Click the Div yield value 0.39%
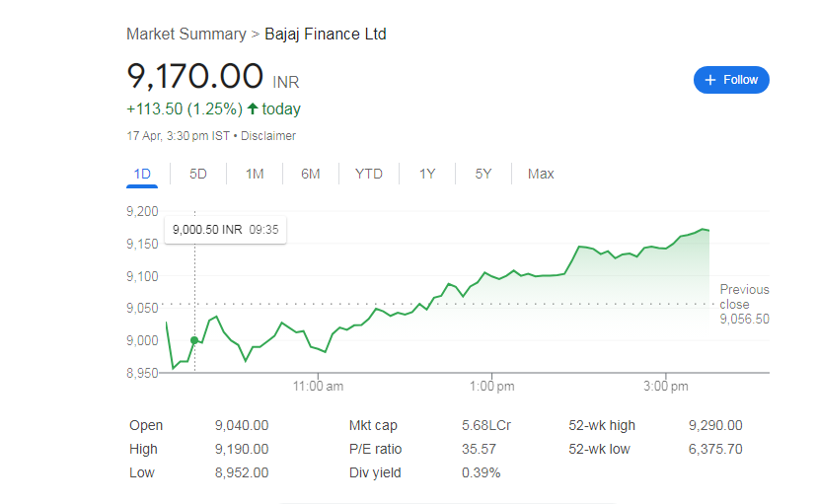The height and width of the screenshot is (504, 817). pyautogui.click(x=481, y=472)
